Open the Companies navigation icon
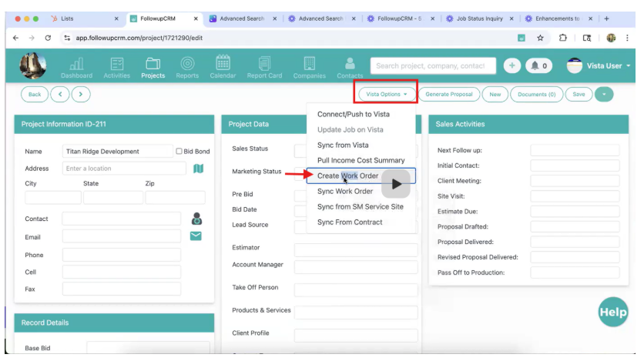The height and width of the screenshot is (361, 644). pyautogui.click(x=309, y=67)
